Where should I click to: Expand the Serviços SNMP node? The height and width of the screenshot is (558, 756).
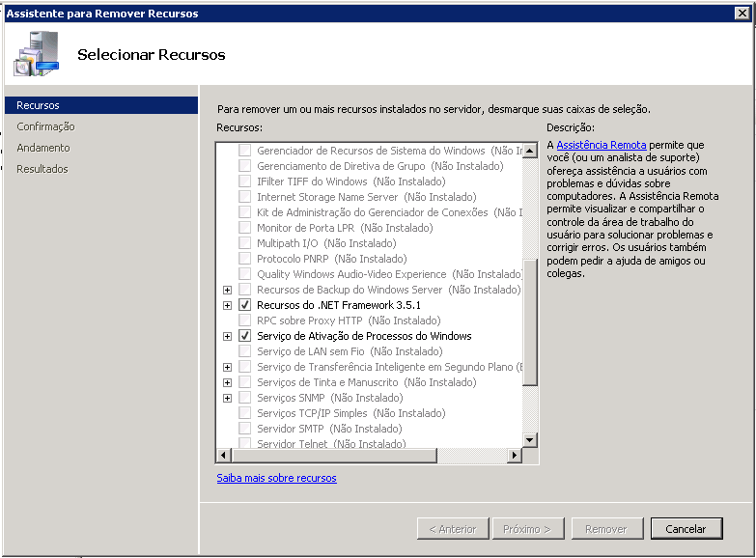[x=227, y=398]
